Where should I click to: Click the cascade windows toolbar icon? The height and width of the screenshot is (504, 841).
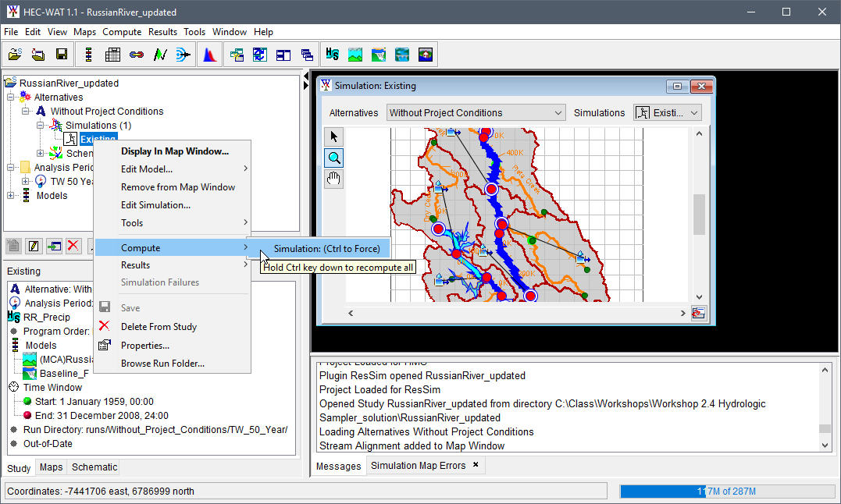[x=307, y=55]
